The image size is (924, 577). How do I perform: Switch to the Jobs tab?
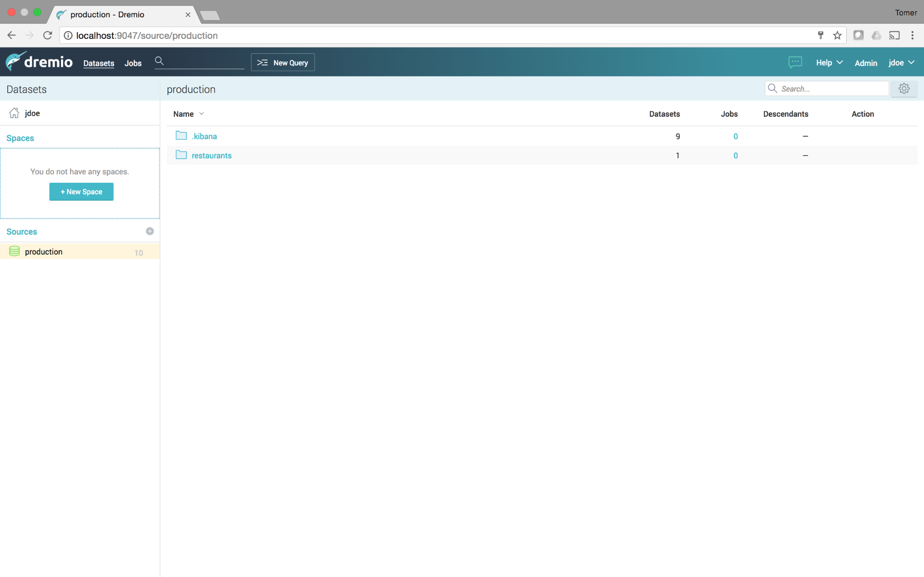point(133,63)
